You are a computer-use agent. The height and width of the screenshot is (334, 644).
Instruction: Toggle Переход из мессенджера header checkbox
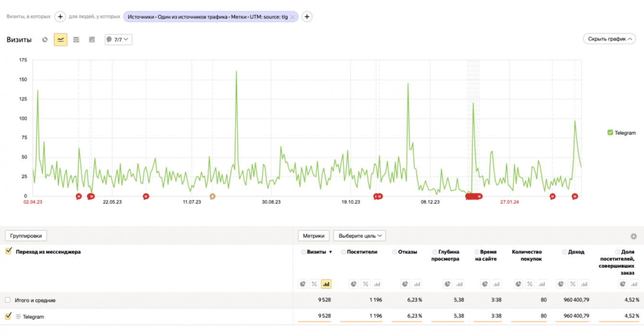[x=8, y=251]
